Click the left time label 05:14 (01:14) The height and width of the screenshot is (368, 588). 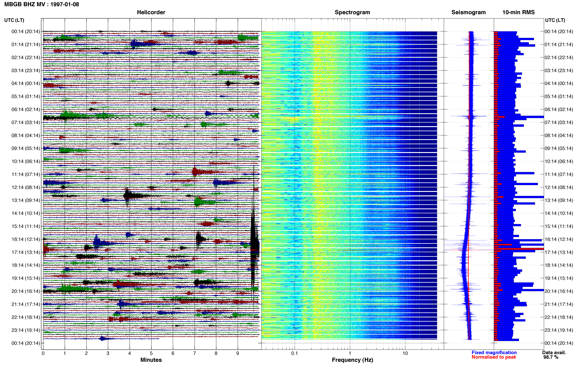[x=26, y=96]
